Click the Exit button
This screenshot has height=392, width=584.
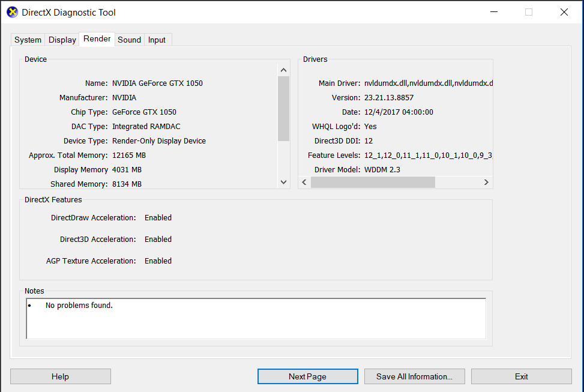tap(522, 376)
